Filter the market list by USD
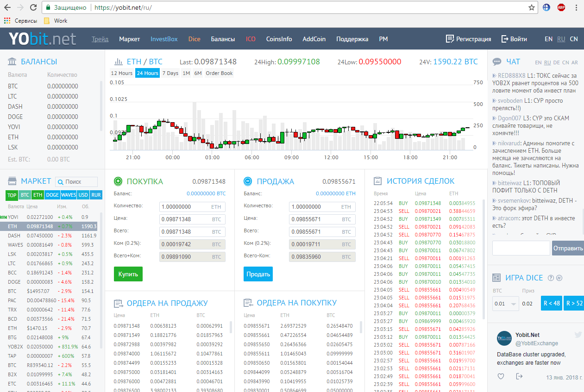The width and height of the screenshot is (584, 392). tap(83, 195)
